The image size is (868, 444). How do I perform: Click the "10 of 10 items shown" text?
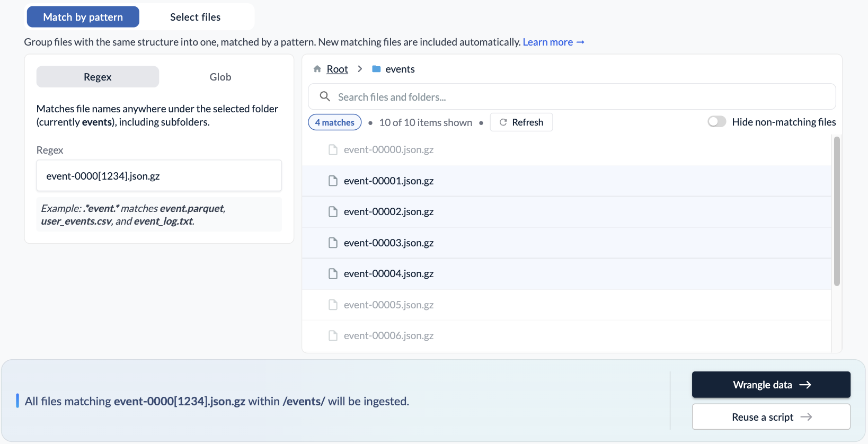[x=426, y=122]
